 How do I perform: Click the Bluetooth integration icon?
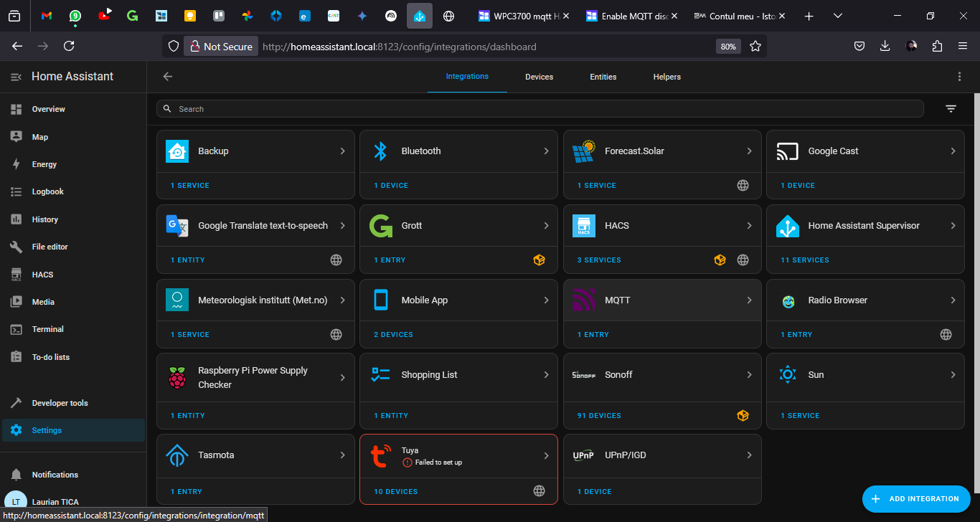381,151
